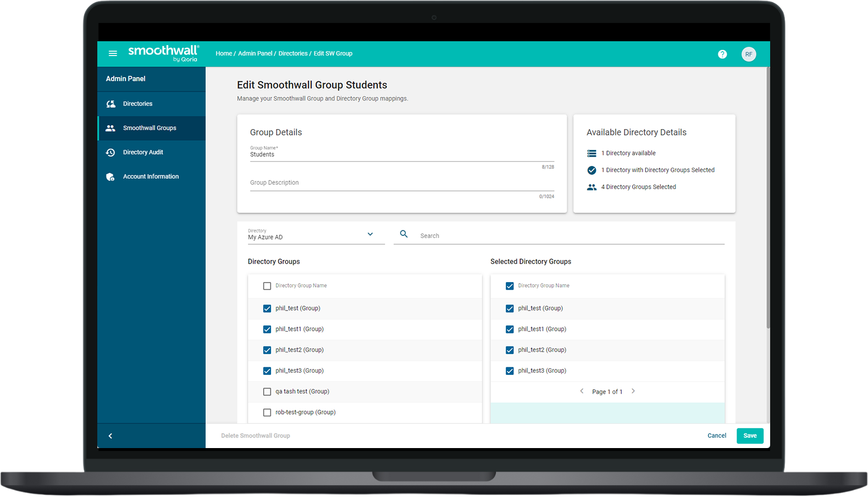This screenshot has height=497, width=868.
Task: Click the search magnifier icon
Action: point(404,234)
